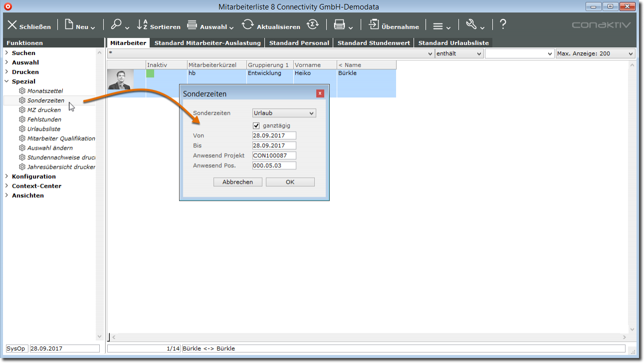Click the Abbrechen button
The image size is (644, 363).
(x=237, y=182)
